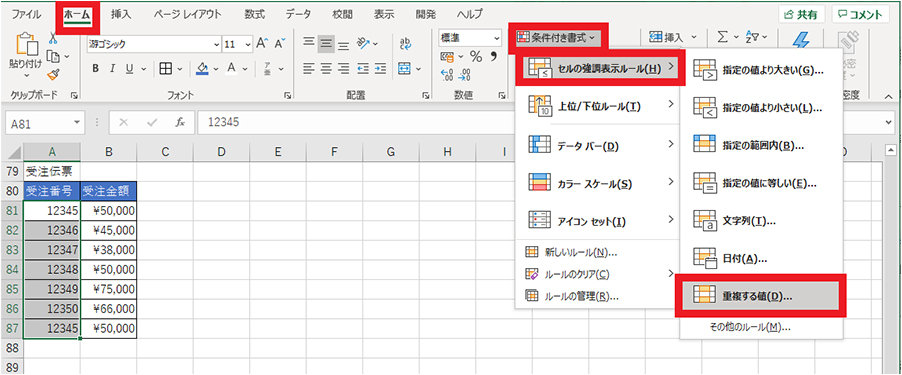Click the Merge and Center icon
This screenshot has width=902, height=375.
pyautogui.click(x=405, y=68)
